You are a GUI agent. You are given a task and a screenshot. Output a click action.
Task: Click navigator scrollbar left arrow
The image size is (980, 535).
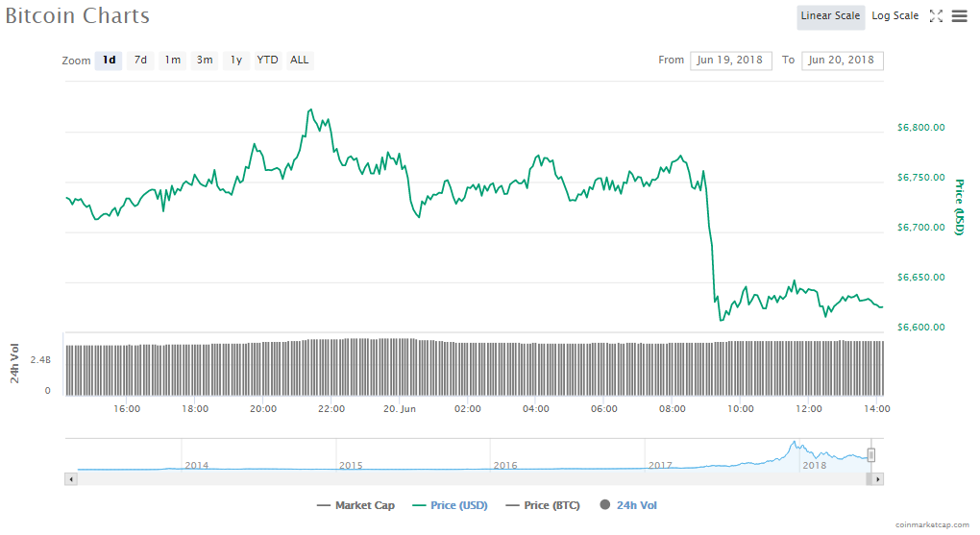point(70,478)
